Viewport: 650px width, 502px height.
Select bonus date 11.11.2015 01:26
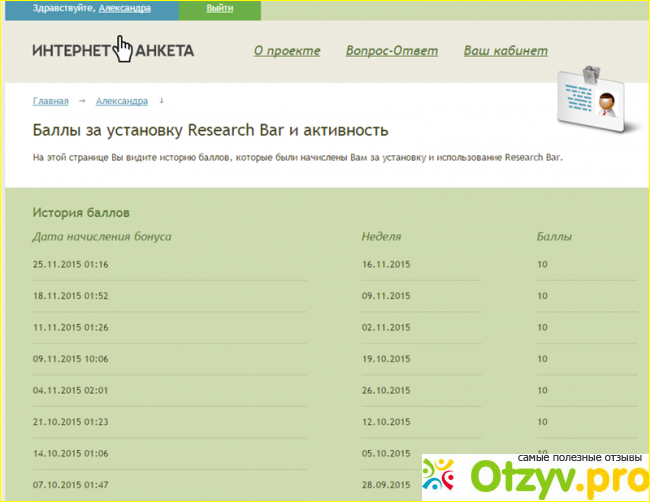70,327
